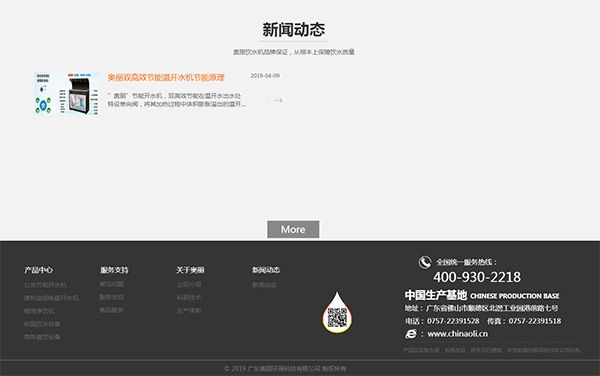Viewport: 600px width, 376px height.
Task: Open 售后服务 footer link
Action: pos(111,310)
